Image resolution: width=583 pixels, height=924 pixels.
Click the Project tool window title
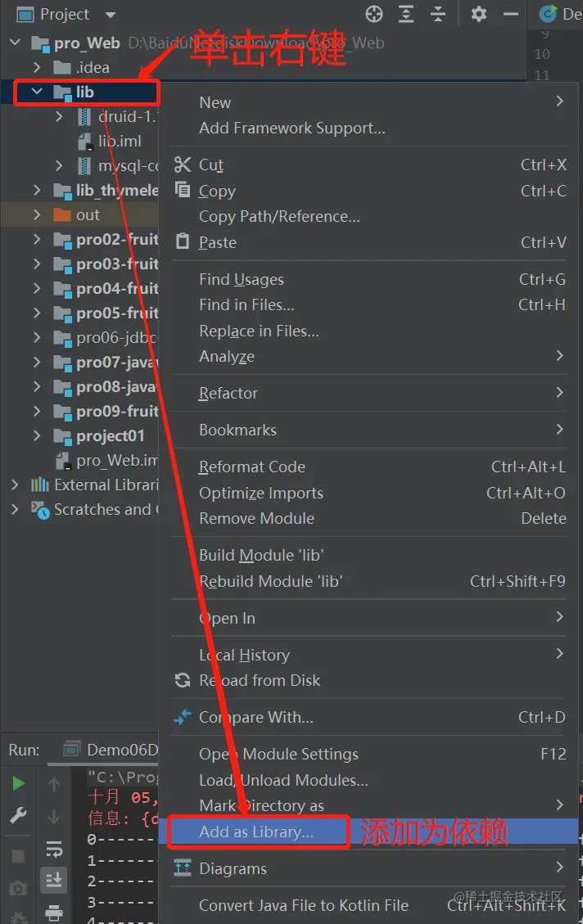[x=64, y=14]
